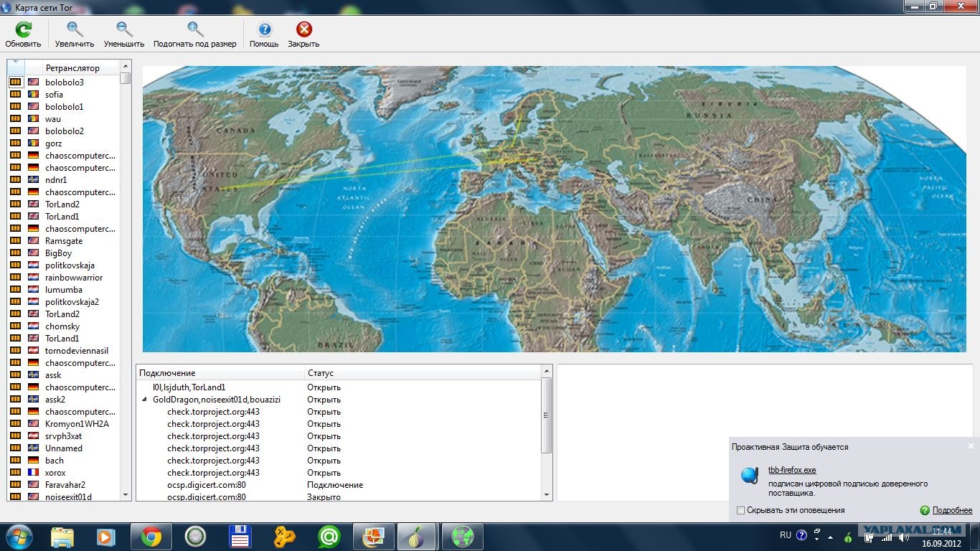Click the tbb-firefox.exe link
Viewport: 980px width, 551px height.
[x=792, y=471]
